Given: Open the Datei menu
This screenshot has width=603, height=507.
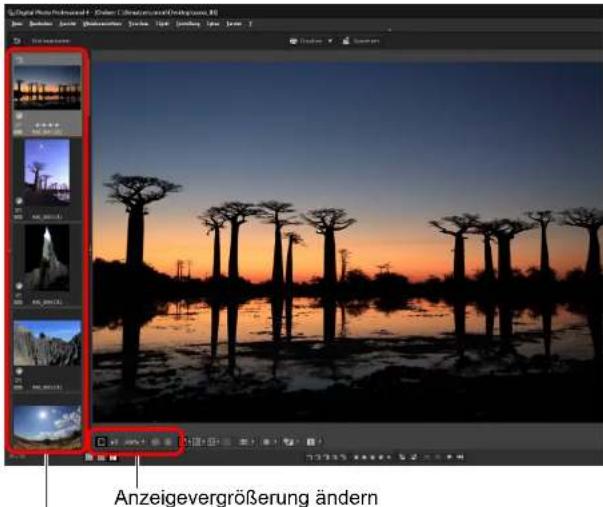Looking at the screenshot, I should (x=17, y=24).
